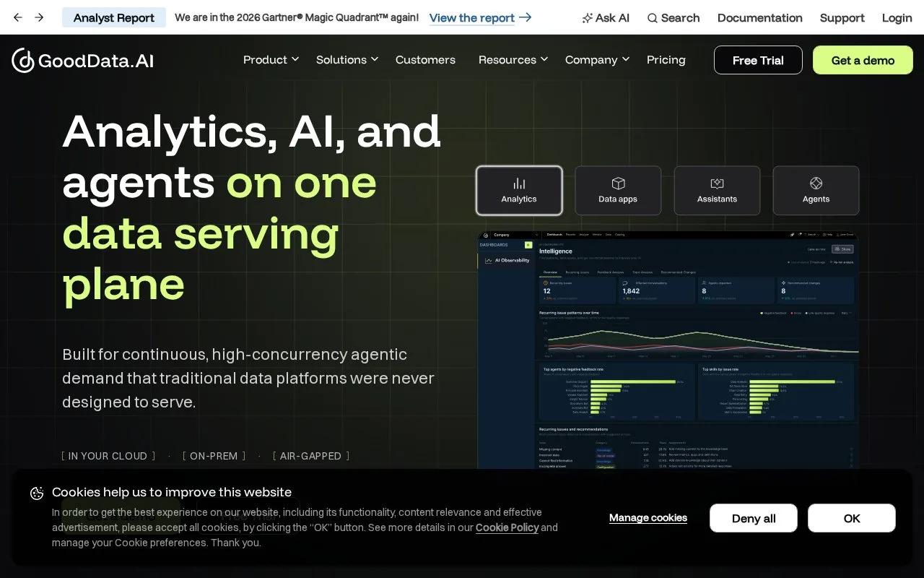
Task: Click Deny all cookies button
Action: click(x=754, y=518)
